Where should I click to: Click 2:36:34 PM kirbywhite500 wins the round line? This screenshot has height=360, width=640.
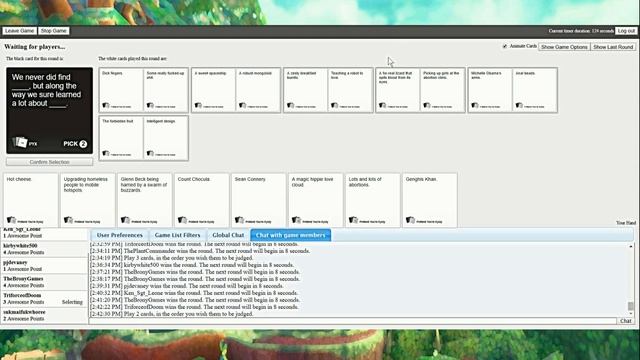point(192,265)
